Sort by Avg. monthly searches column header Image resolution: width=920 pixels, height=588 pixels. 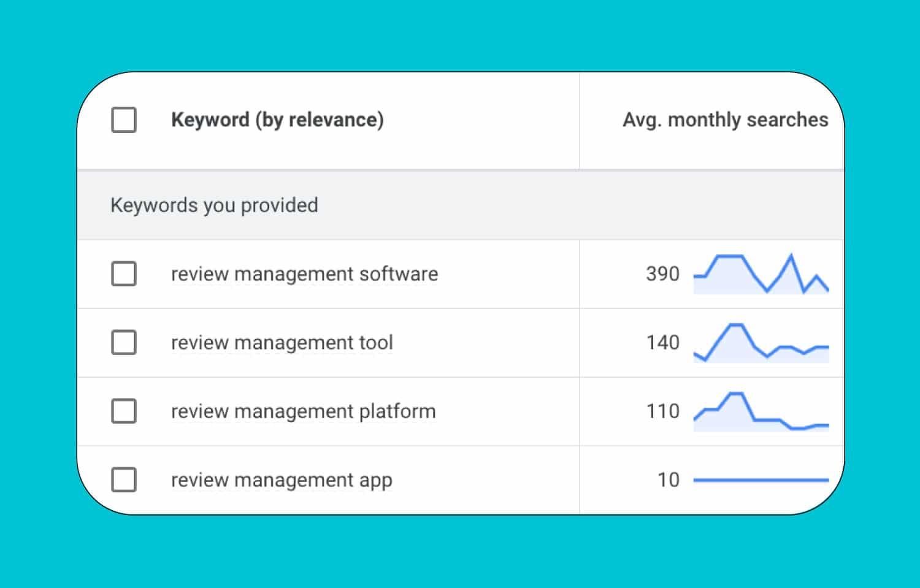point(725,120)
